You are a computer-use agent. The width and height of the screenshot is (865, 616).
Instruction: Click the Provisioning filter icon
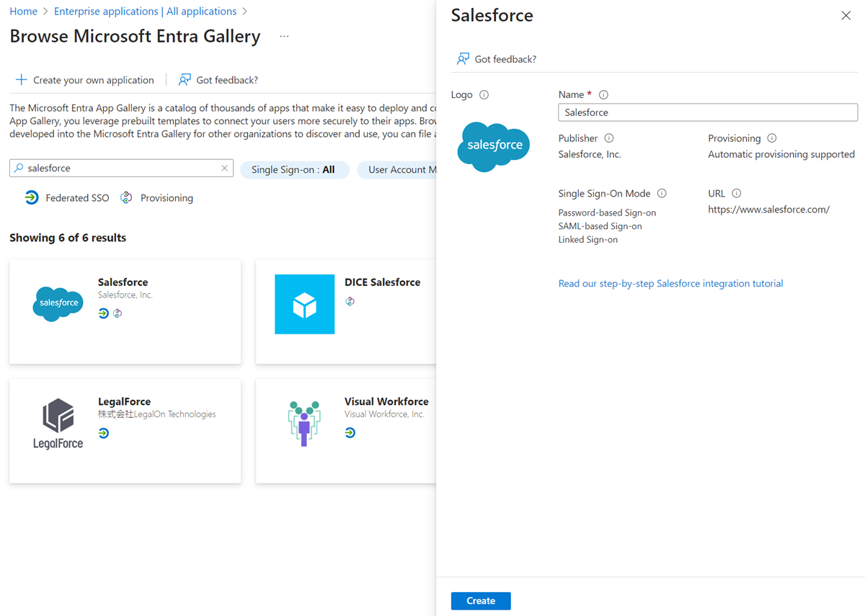[125, 197]
